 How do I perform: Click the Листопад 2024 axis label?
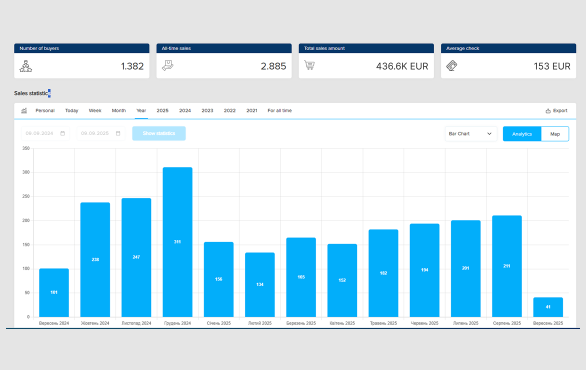[x=136, y=323]
